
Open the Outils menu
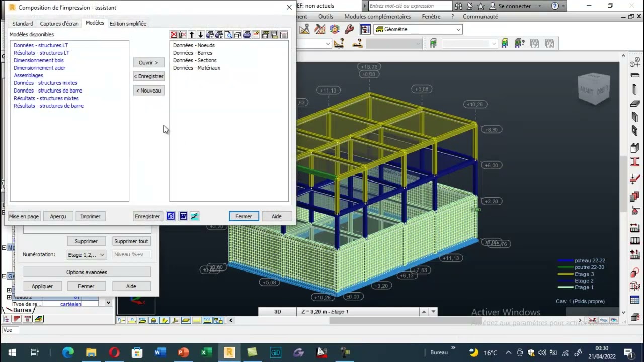click(326, 17)
